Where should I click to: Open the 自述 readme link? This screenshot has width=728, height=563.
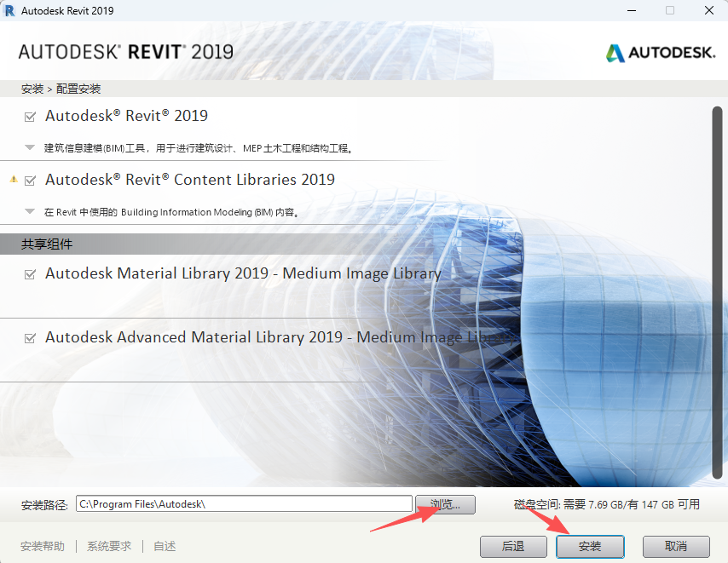(x=164, y=546)
